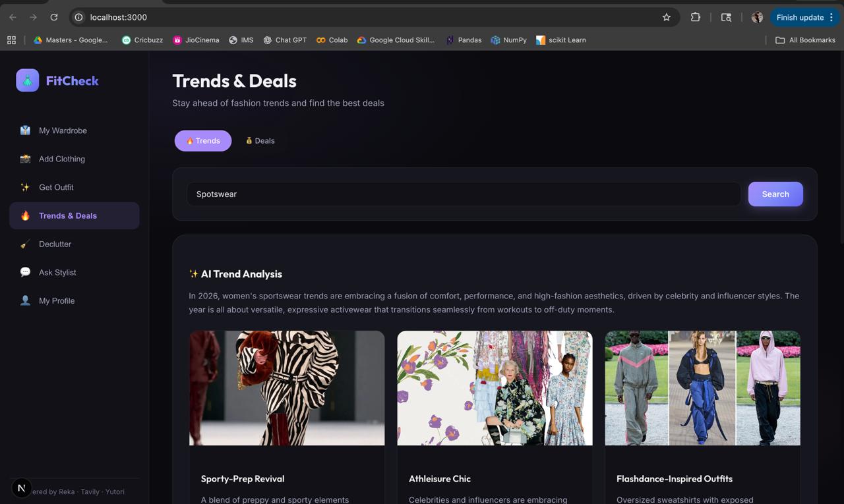Open the My Profile page
Image resolution: width=844 pixels, height=504 pixels.
pyautogui.click(x=75, y=300)
